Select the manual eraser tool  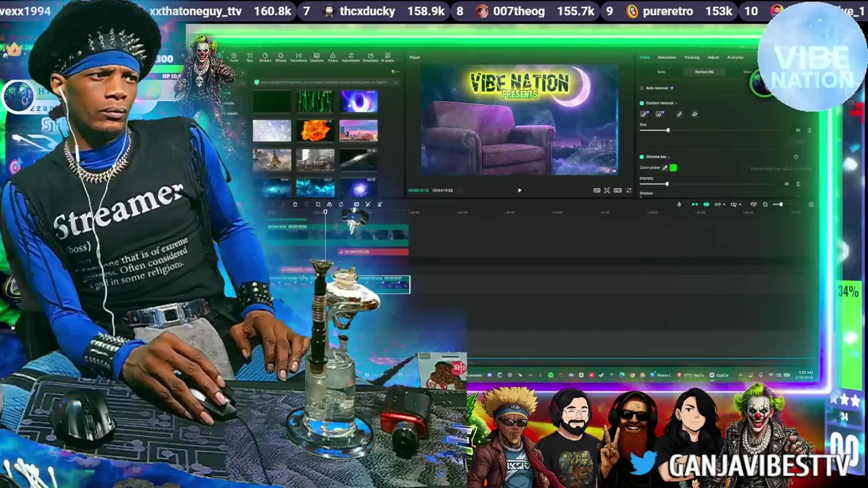pos(694,114)
